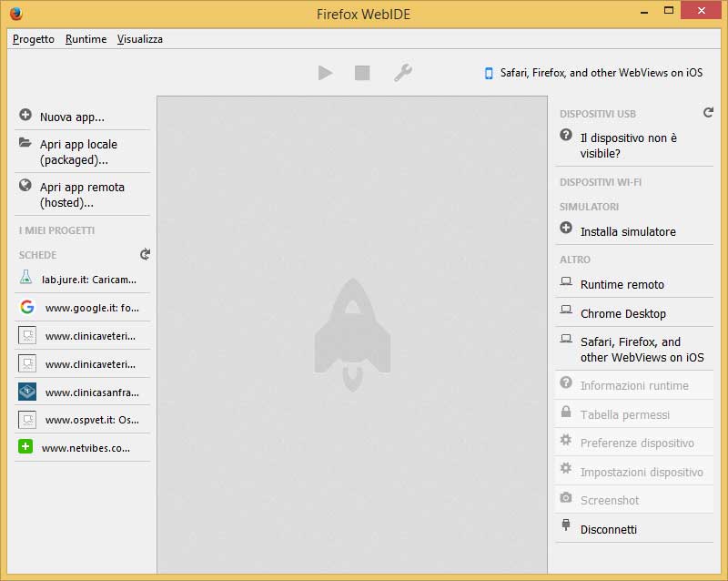Select Installa simulatore
This screenshot has width=728, height=581.
click(634, 231)
